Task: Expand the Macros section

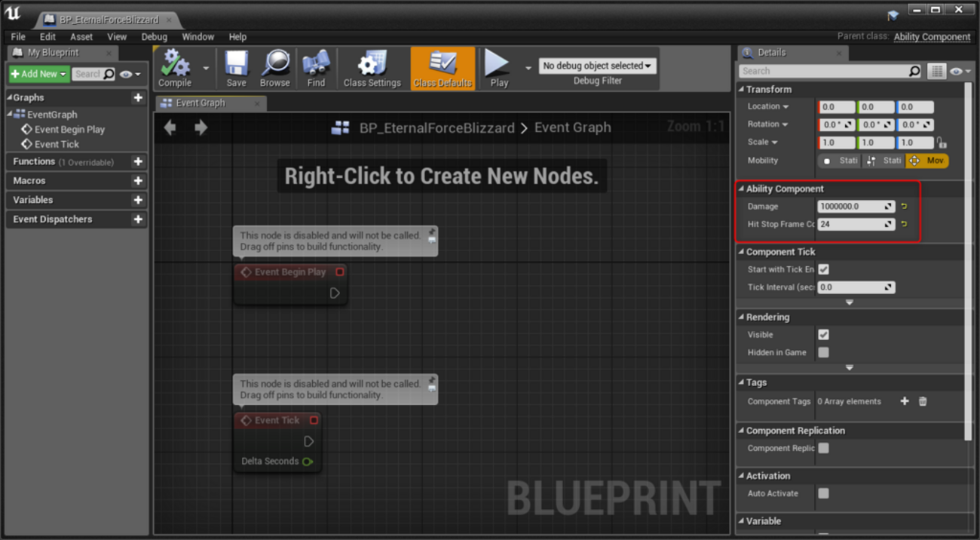Action: tap(29, 181)
